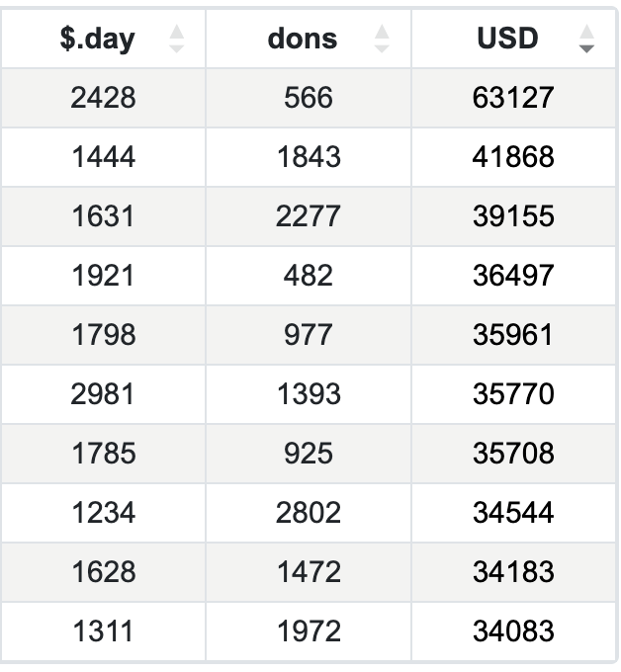621x672 pixels.
Task: Click the $.day column header label
Action: [x=97, y=39]
